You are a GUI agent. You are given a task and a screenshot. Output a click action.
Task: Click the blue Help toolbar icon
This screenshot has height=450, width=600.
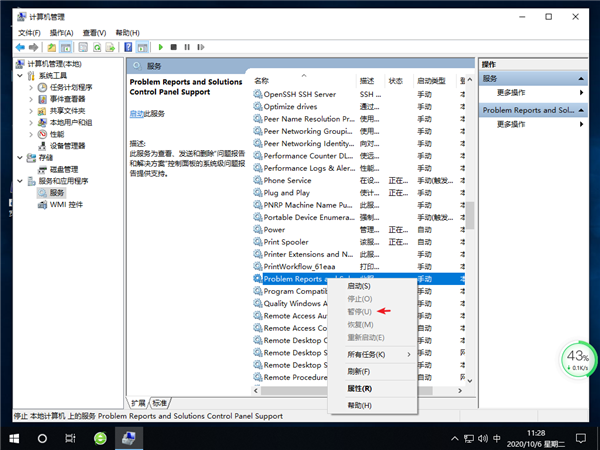tap(128, 46)
